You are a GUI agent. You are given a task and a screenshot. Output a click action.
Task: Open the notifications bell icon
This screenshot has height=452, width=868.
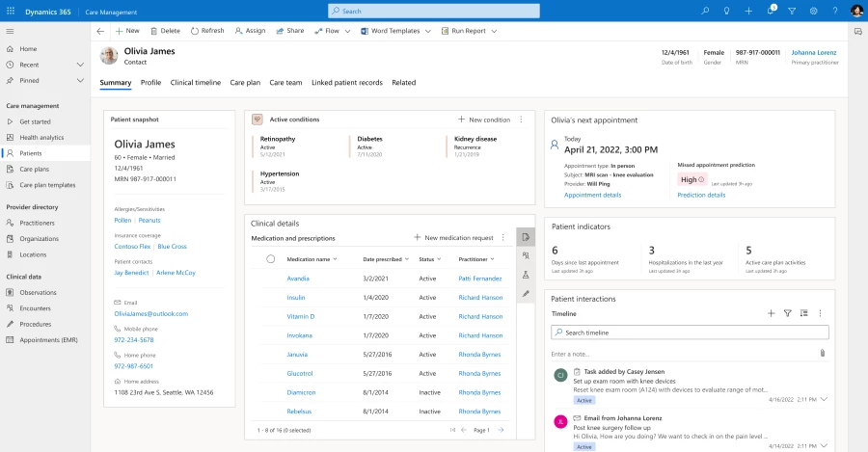click(x=771, y=11)
